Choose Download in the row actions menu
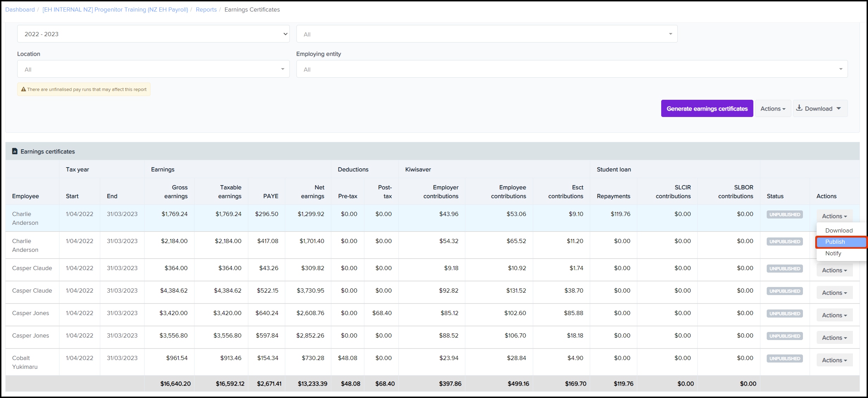This screenshot has height=398, width=868. tap(839, 230)
